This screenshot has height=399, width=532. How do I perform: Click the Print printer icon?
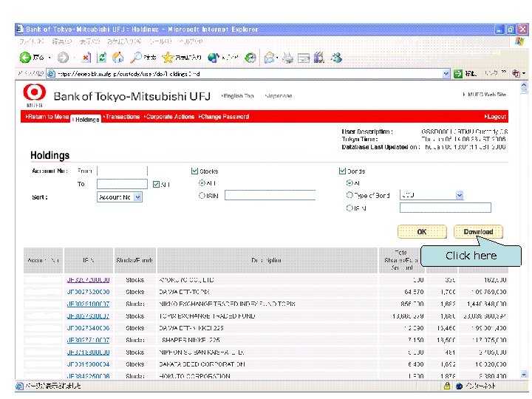(287, 58)
